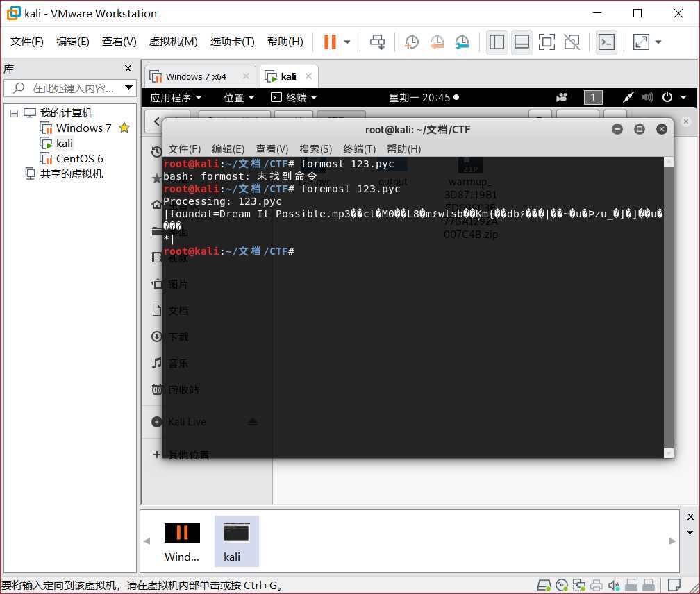Image resolution: width=700 pixels, height=594 pixels.
Task: Click the message log icon in status bar
Action: (674, 585)
